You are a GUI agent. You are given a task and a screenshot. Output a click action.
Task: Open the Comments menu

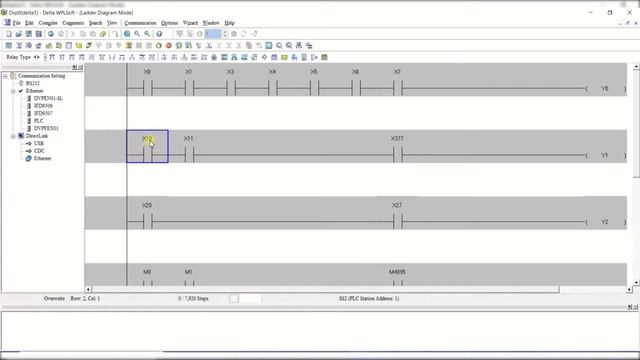click(73, 23)
